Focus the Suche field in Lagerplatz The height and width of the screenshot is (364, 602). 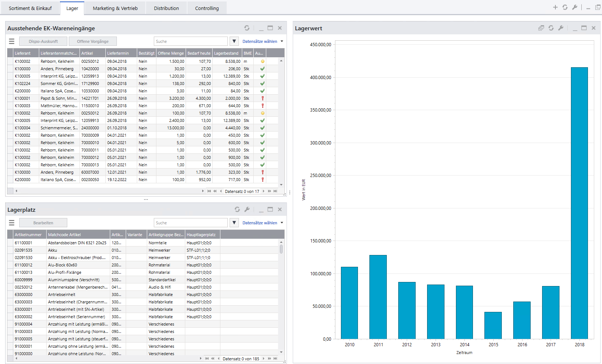pyautogui.click(x=190, y=223)
